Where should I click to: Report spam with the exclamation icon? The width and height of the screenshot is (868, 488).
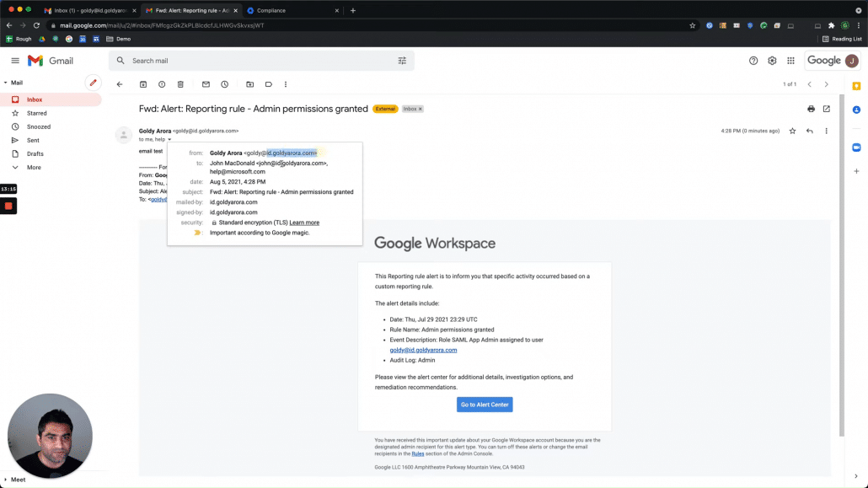[162, 84]
